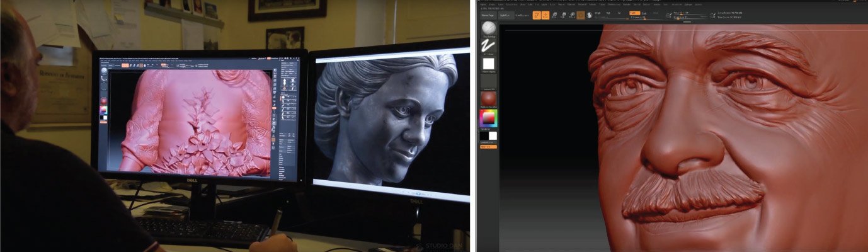Enable the Zcut sculpt mode
The image size is (868, 252).
(x=656, y=13)
